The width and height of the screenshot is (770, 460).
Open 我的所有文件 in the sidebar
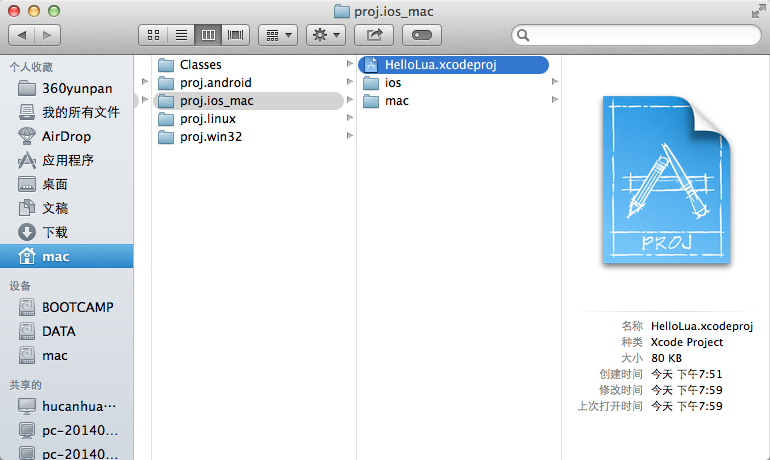pos(67,112)
